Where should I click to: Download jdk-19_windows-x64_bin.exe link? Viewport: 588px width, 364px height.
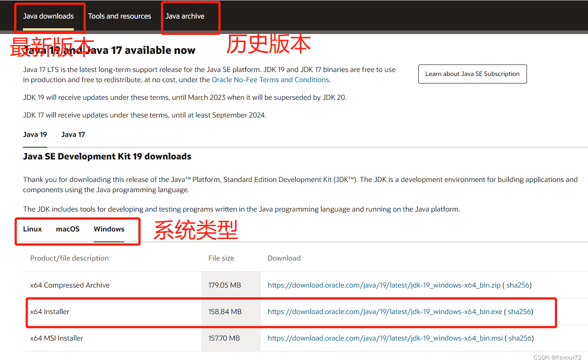385,311
